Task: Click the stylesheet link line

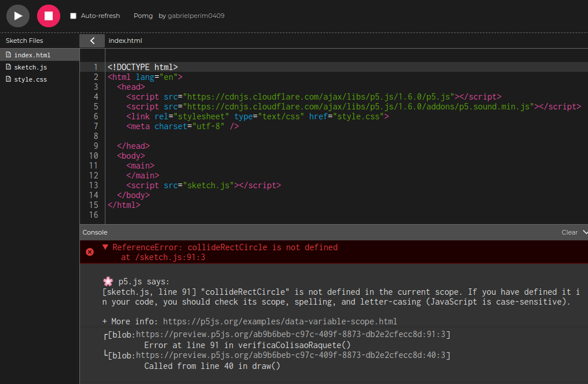Action: [x=257, y=116]
